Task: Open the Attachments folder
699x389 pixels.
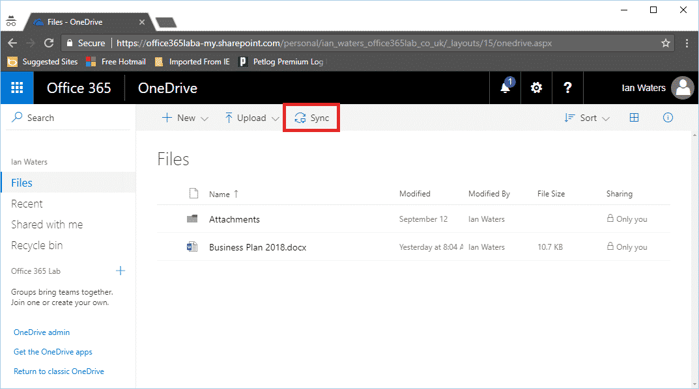Action: [234, 219]
